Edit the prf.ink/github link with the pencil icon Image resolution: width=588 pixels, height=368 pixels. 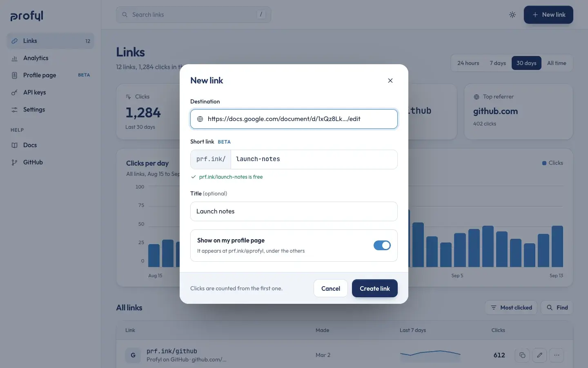coord(539,355)
